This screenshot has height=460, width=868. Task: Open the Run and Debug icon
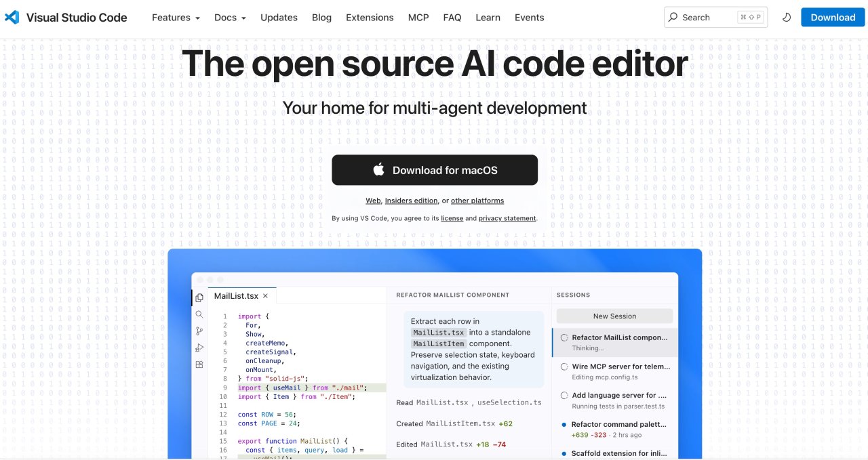coord(199,348)
